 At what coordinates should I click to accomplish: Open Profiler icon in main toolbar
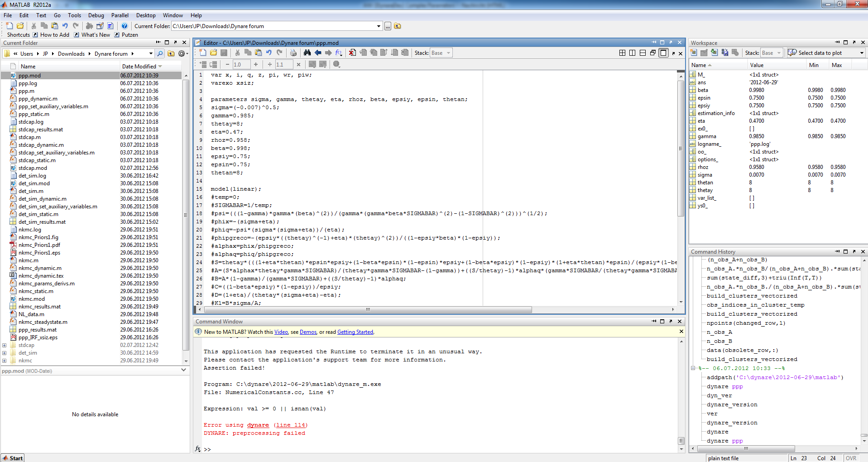pyautogui.click(x=110, y=26)
